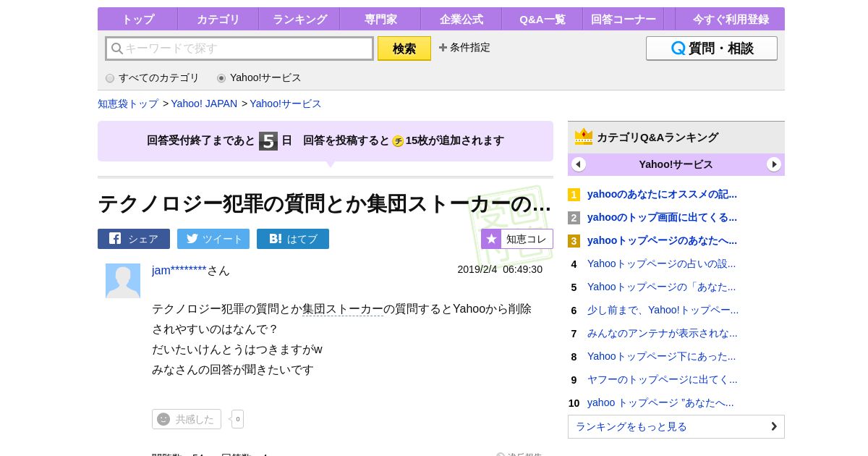
Task: Click the Facebook icon on share button
Action: tap(115, 238)
